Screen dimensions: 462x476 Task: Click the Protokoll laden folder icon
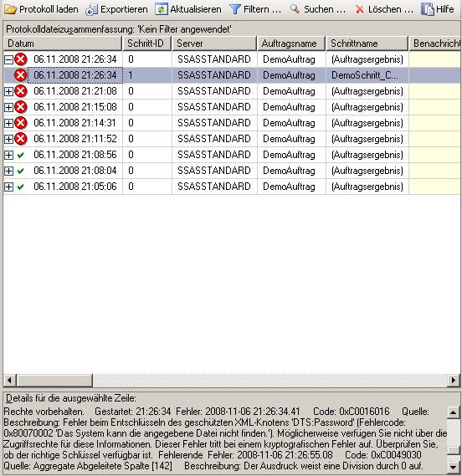(11, 9)
